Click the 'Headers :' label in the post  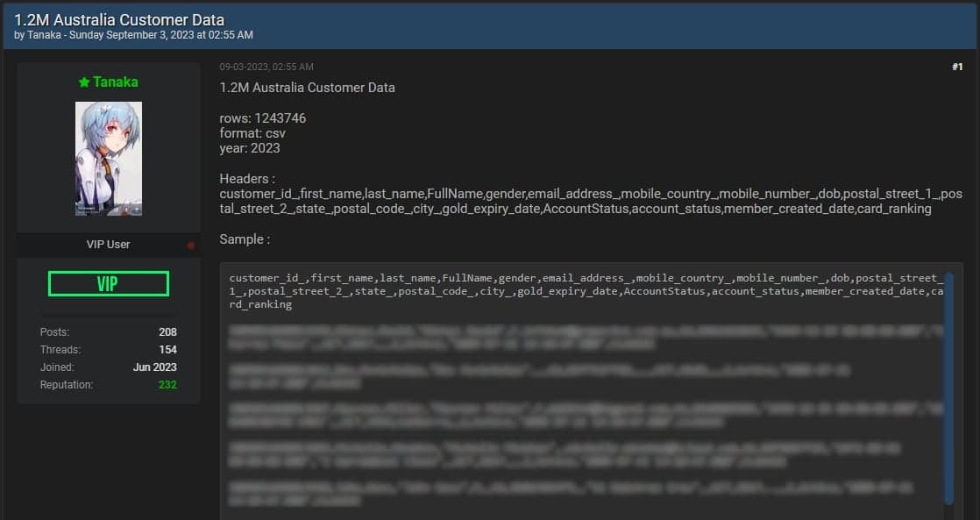pyautogui.click(x=247, y=179)
